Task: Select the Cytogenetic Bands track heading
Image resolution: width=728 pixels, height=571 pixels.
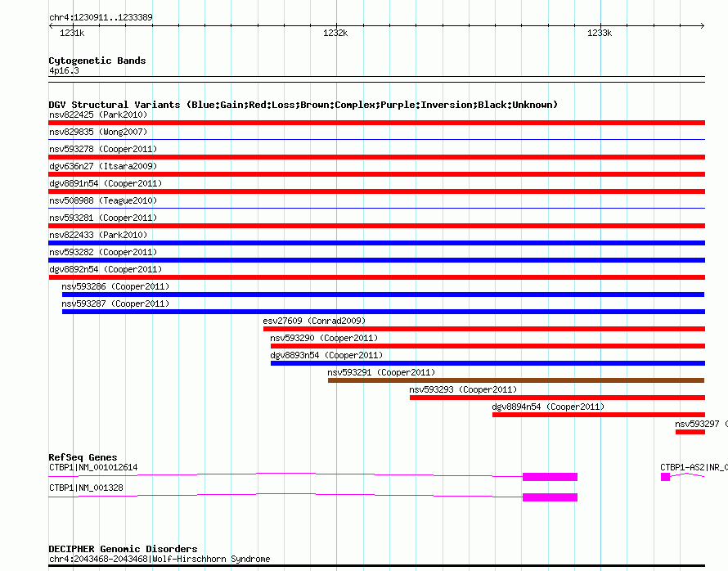Action: tap(97, 61)
